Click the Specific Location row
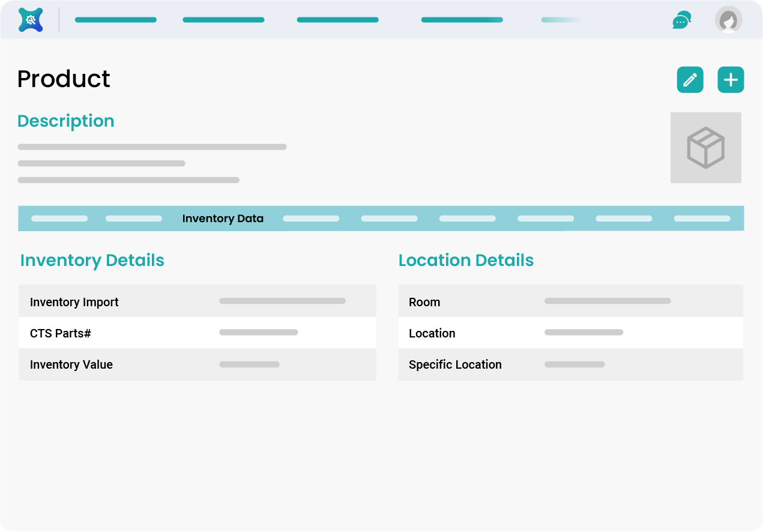 [x=574, y=364]
